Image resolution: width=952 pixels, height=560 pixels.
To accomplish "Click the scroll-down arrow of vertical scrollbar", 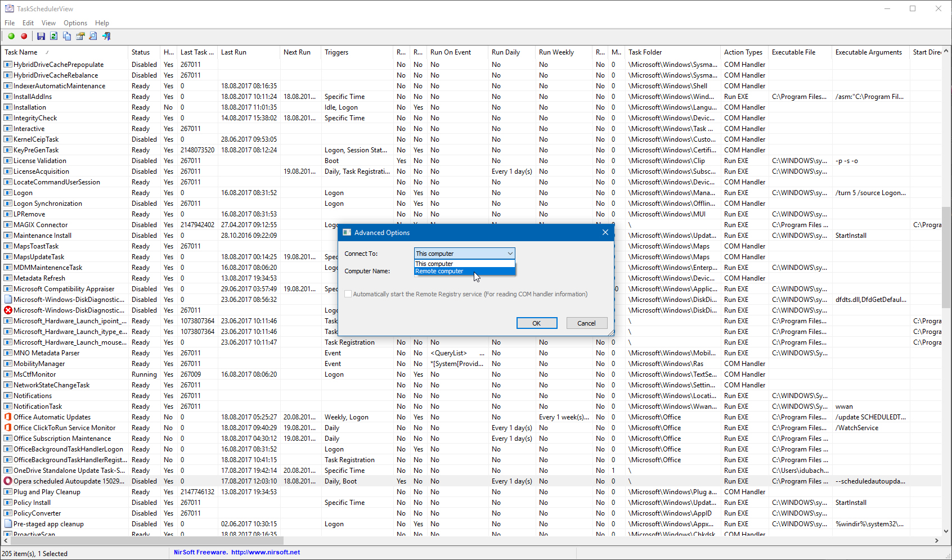I will 946,531.
